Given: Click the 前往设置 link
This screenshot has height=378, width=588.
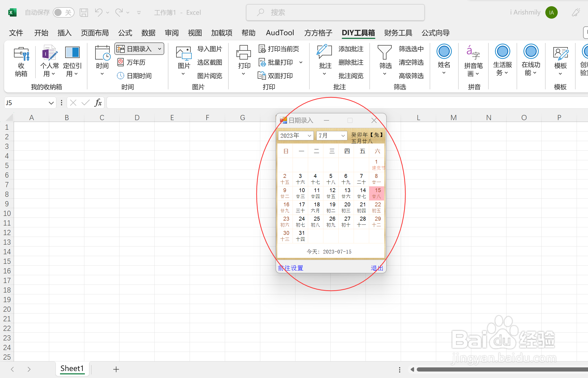Looking at the screenshot, I should click(291, 268).
